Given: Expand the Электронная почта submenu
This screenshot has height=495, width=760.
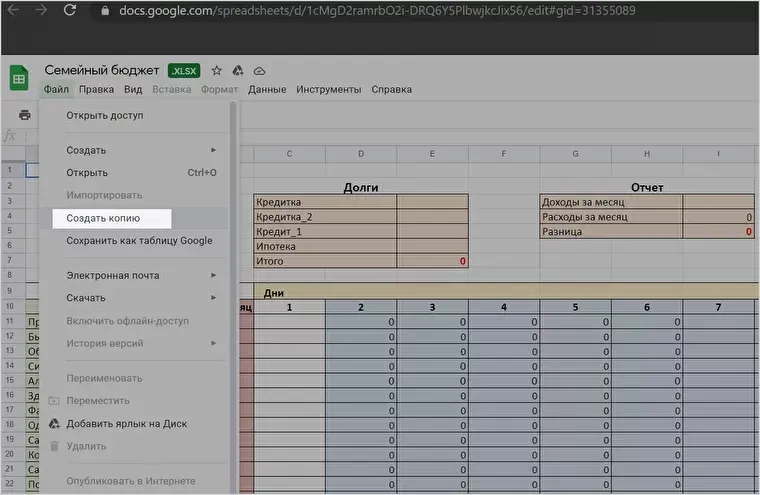Looking at the screenshot, I should point(134,275).
